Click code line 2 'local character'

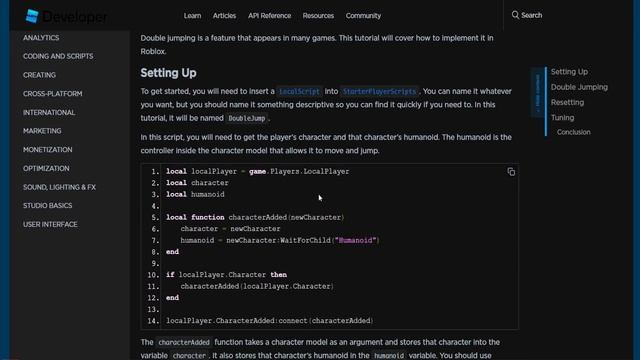pos(197,183)
